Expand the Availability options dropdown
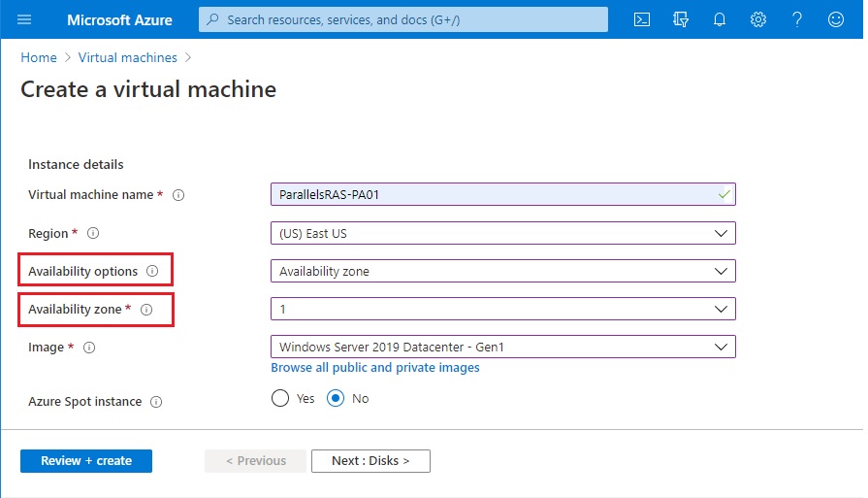The height and width of the screenshot is (498, 868). click(x=502, y=271)
